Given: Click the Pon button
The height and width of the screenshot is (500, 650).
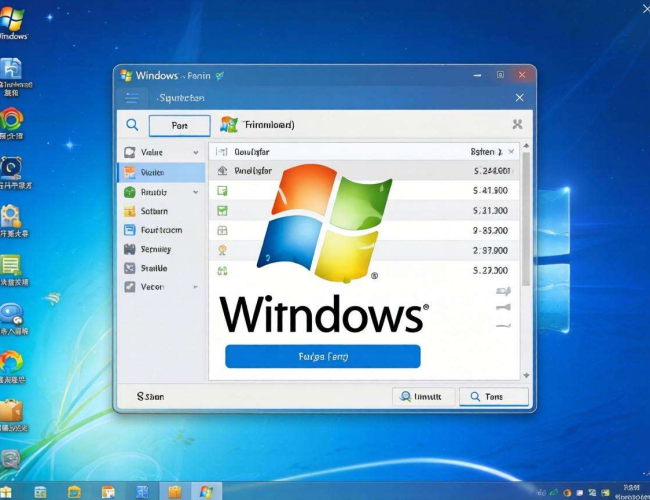Looking at the screenshot, I should (x=179, y=126).
